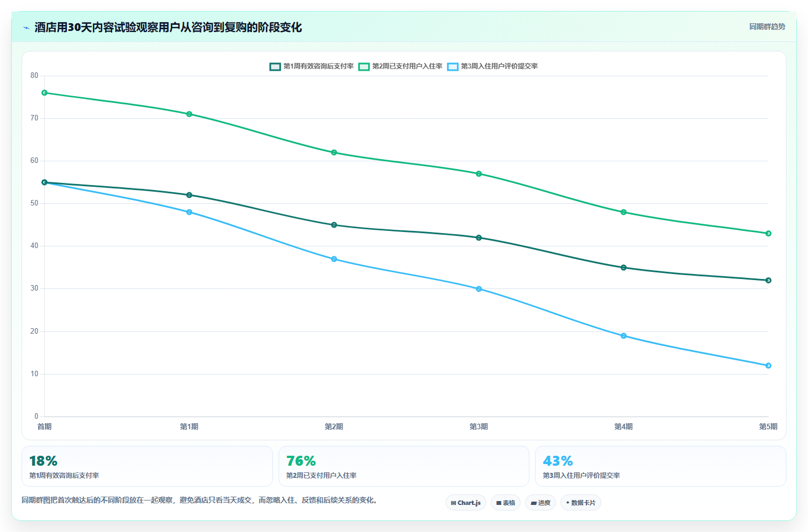Viewport: 808px width, 532px height.
Task: Toggle the 第3周入住用户评价提交率 legend swatch
Action: click(x=453, y=66)
